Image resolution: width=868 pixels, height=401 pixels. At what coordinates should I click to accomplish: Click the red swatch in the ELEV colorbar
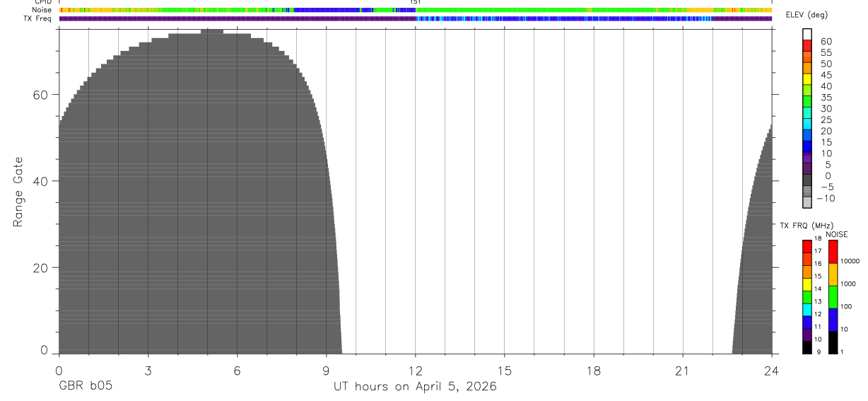(x=807, y=46)
